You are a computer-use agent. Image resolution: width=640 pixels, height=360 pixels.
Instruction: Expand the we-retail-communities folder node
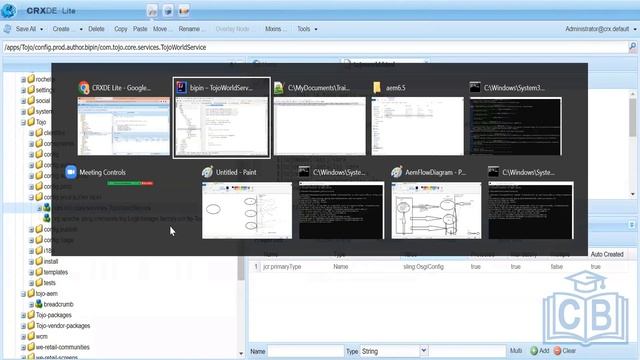[23, 347]
